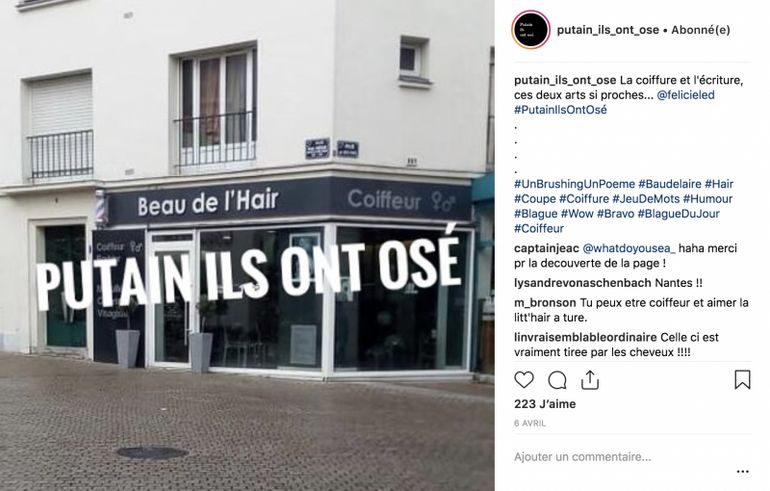Open the @felicieled mention link

(686, 95)
